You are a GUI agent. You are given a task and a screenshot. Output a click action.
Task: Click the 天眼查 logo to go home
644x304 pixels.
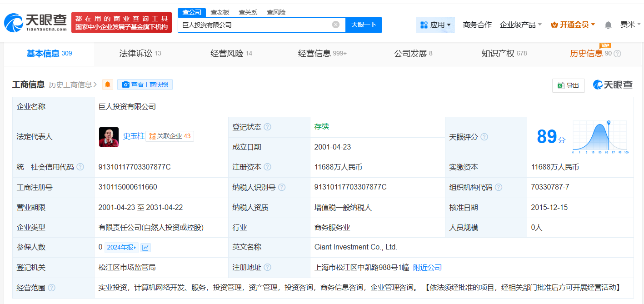pos(35,22)
